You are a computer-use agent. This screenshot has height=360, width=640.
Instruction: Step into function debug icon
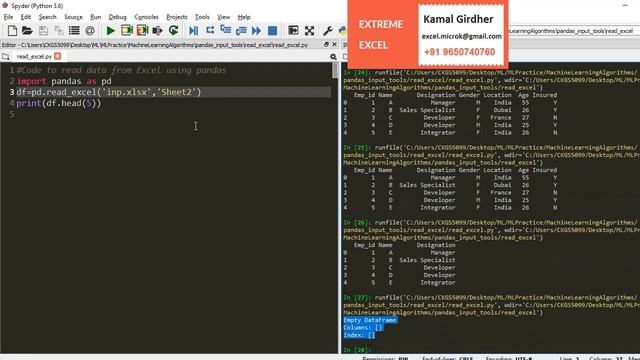pyautogui.click(x=225, y=30)
